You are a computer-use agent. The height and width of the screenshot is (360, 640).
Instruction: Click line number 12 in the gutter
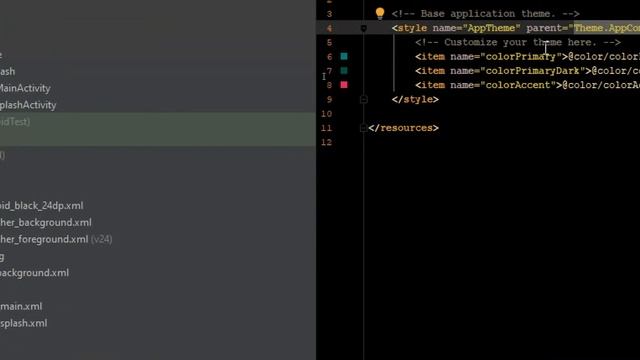click(327, 142)
